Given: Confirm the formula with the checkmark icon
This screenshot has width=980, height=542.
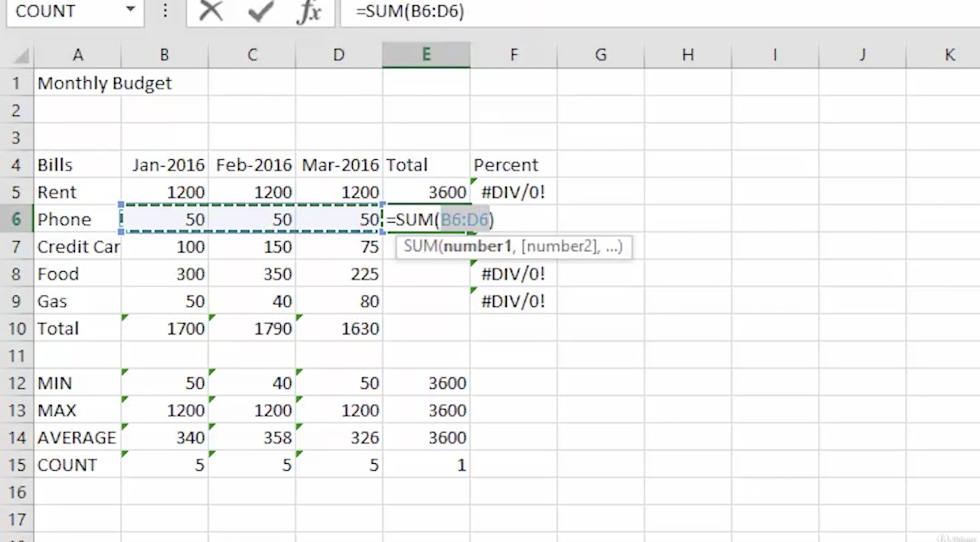Looking at the screenshot, I should point(261,12).
